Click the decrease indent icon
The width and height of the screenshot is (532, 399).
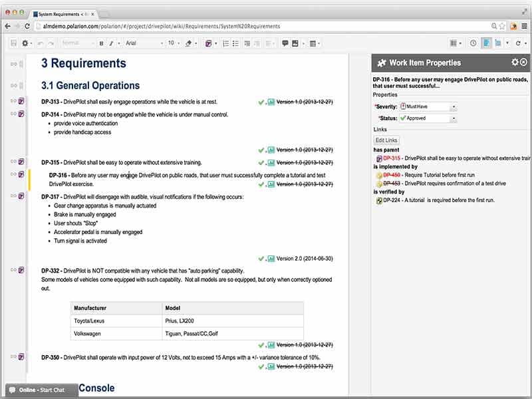click(x=257, y=43)
